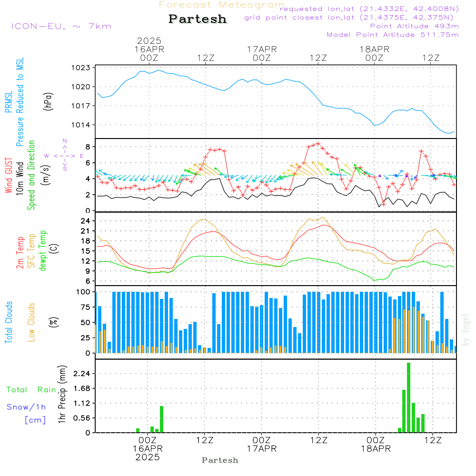Click the "(C)" temperature unit label
Viewport: 476px width, 476px height.
pyautogui.click(x=55, y=249)
